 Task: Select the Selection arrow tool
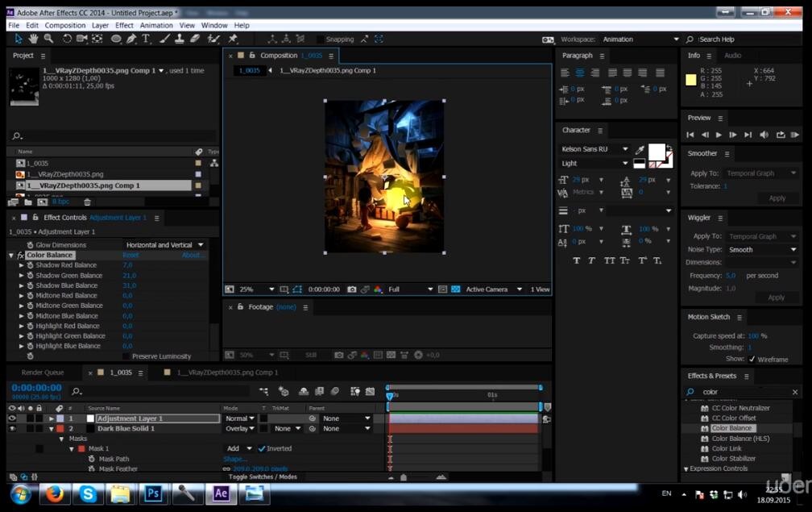tap(18, 39)
